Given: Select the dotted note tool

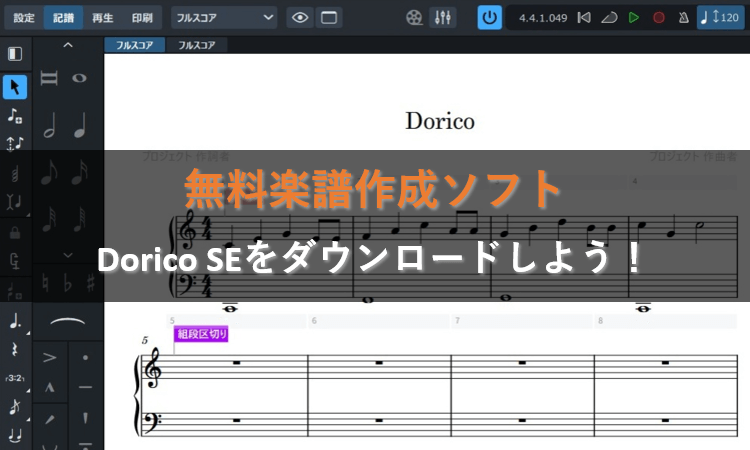Looking at the screenshot, I should click(15, 322).
